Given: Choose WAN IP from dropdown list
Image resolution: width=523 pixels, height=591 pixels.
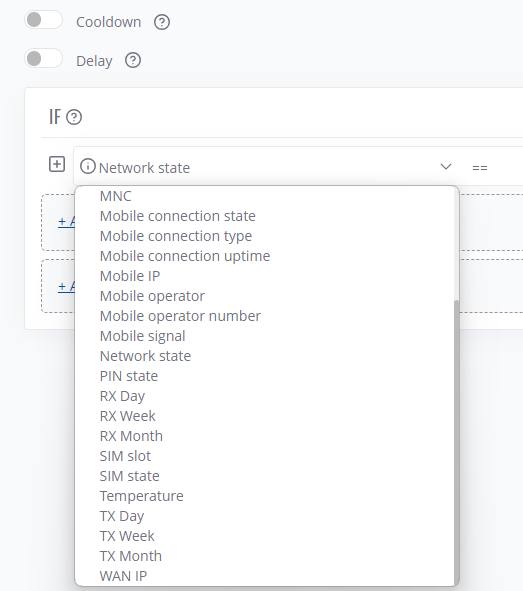Looking at the screenshot, I should pos(123,576).
